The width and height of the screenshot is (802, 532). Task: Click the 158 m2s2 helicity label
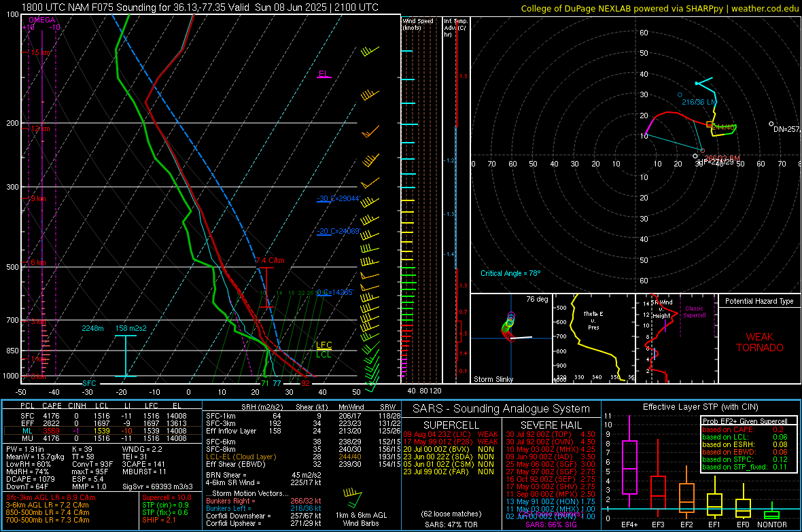click(130, 328)
